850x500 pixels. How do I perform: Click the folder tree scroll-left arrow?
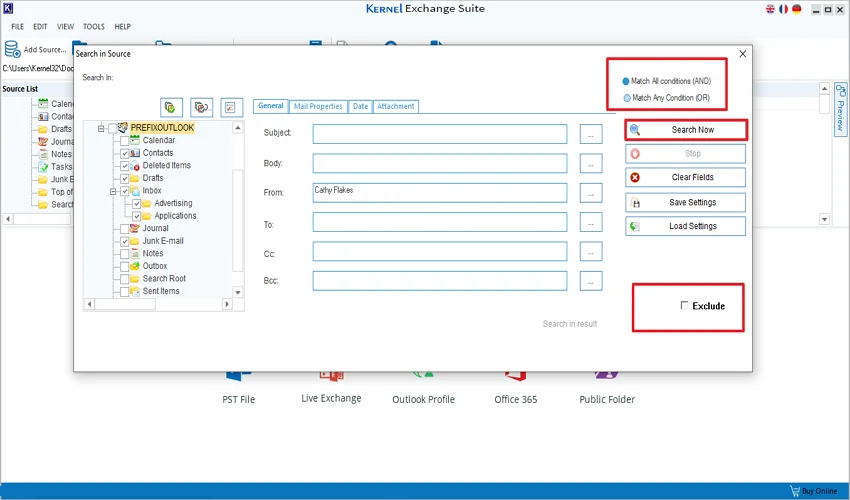[x=90, y=304]
